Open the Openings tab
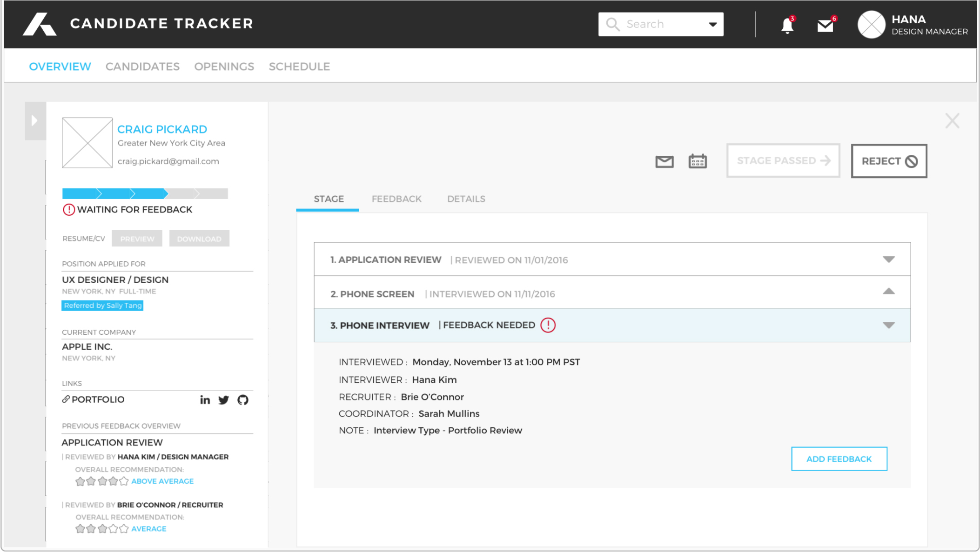The image size is (980, 552). [x=224, y=67]
